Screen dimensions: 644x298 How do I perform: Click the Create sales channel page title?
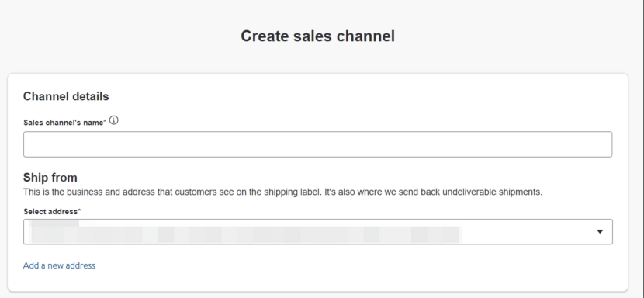pyautogui.click(x=317, y=36)
